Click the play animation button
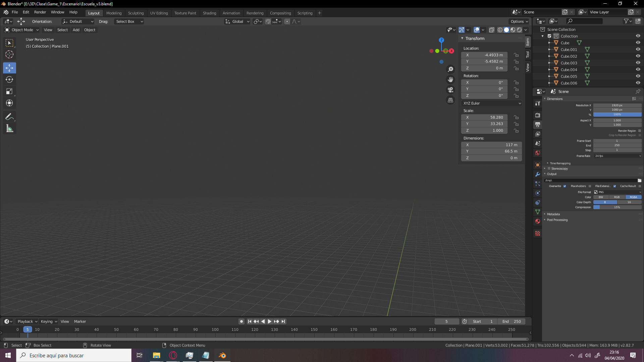This screenshot has height=362, width=644. (x=269, y=321)
